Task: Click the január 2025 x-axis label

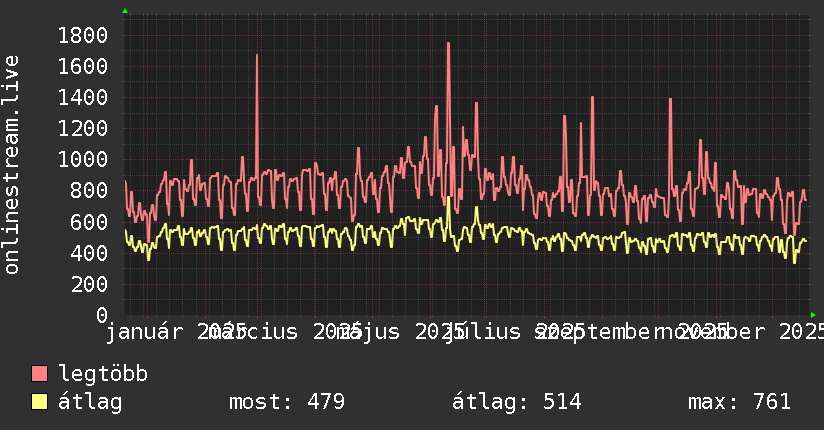Action: (177, 332)
